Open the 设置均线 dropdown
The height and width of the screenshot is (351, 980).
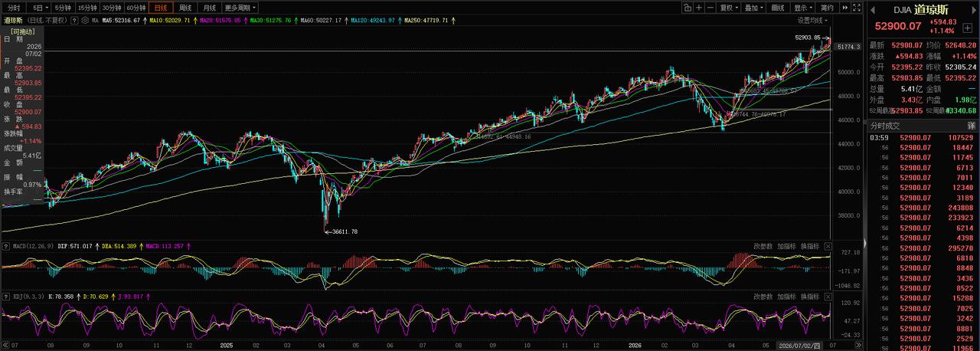[813, 20]
